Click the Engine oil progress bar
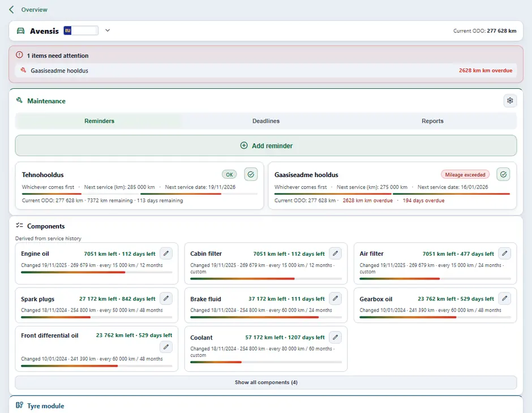The height and width of the screenshot is (413, 532). [97, 272]
